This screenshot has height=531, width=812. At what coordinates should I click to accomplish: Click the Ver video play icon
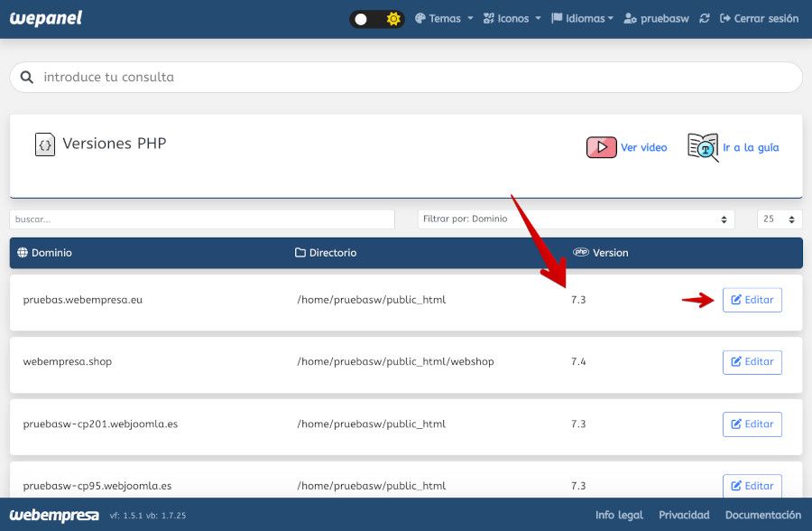click(601, 147)
